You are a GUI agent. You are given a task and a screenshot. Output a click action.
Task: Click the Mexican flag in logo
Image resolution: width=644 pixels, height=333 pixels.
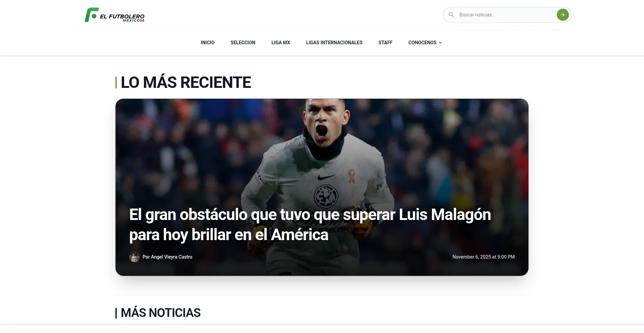[143, 20]
